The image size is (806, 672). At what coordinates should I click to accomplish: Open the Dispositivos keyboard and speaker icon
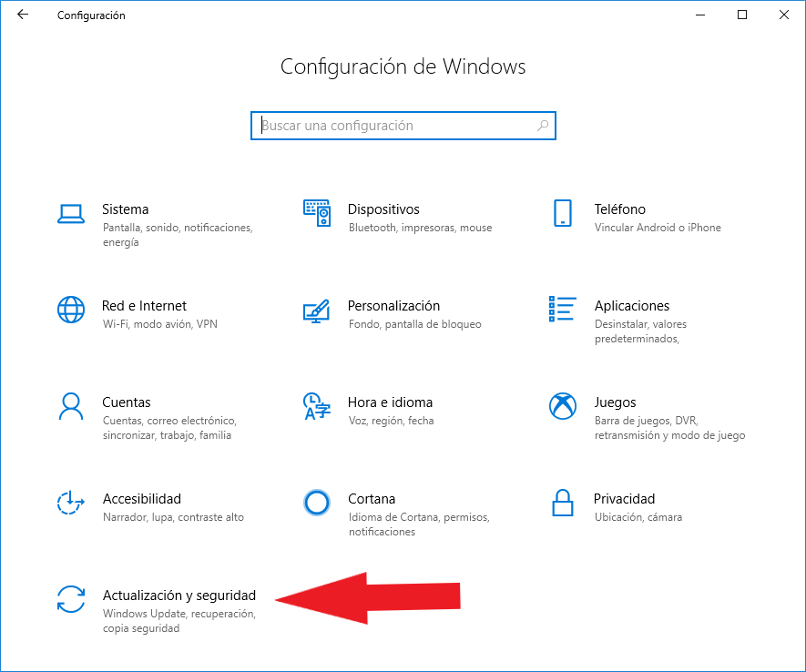(317, 213)
